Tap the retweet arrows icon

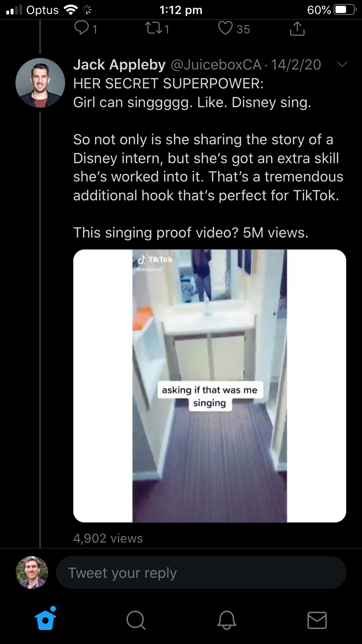pyautogui.click(x=153, y=29)
